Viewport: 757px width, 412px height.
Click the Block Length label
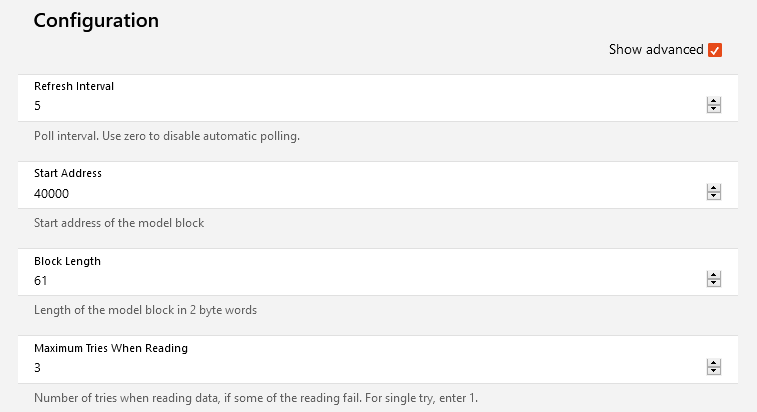(67, 261)
